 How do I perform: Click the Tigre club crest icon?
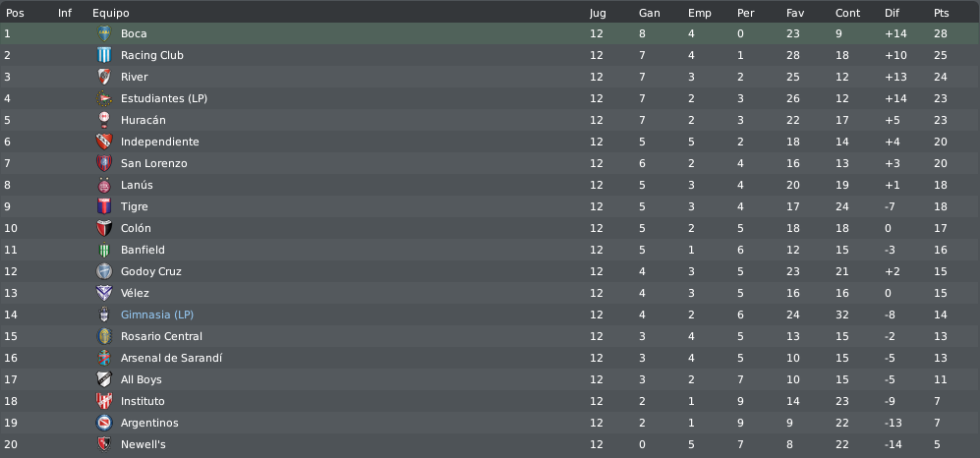point(104,206)
